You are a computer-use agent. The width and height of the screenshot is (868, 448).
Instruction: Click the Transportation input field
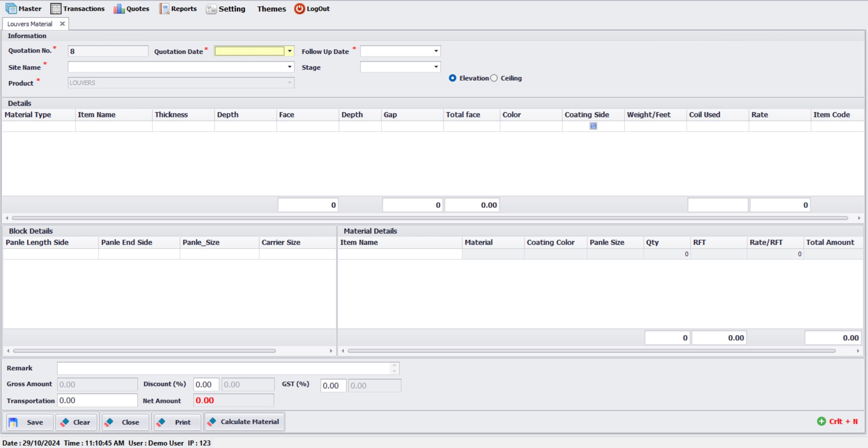point(97,401)
